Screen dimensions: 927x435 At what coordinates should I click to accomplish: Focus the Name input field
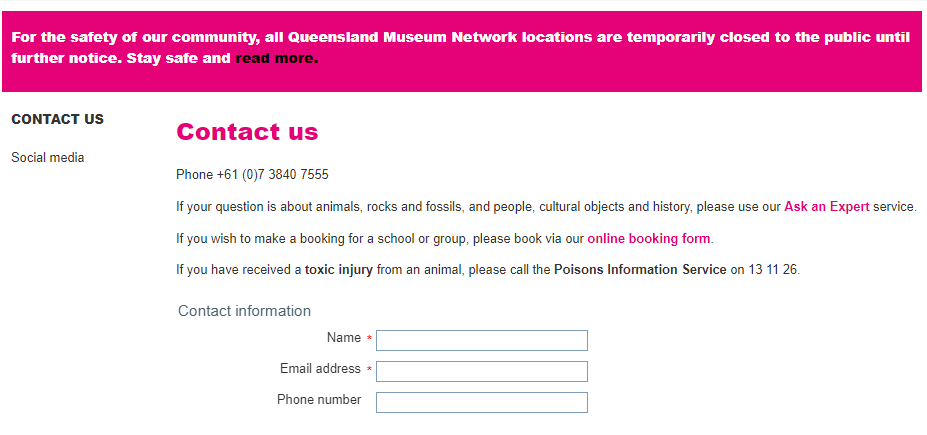click(481, 340)
